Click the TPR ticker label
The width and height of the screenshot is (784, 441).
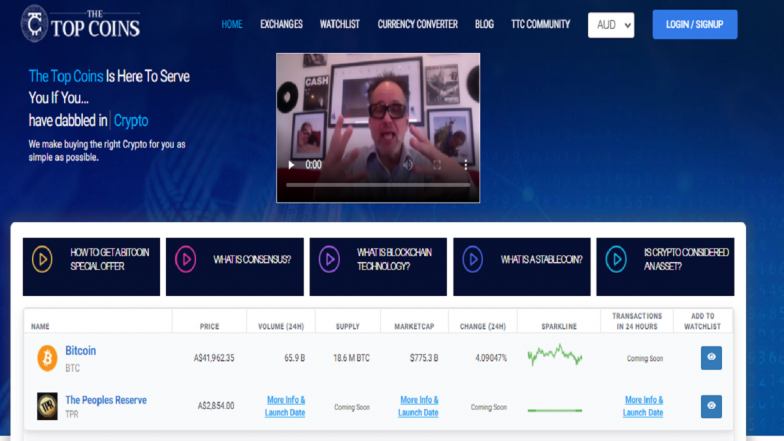tap(72, 414)
